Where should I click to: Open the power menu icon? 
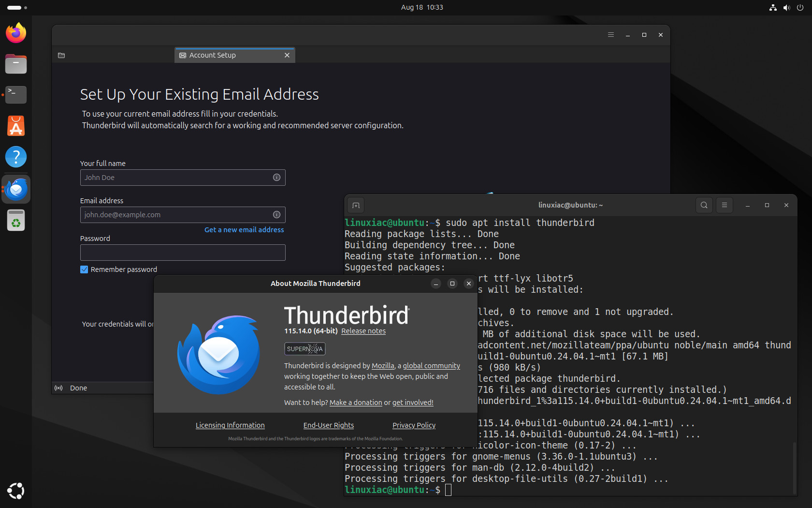point(800,8)
